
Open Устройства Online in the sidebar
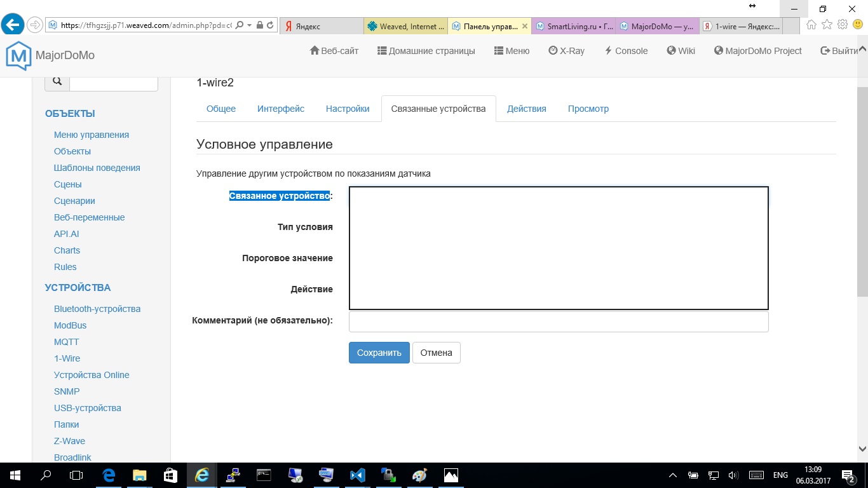coord(92,375)
